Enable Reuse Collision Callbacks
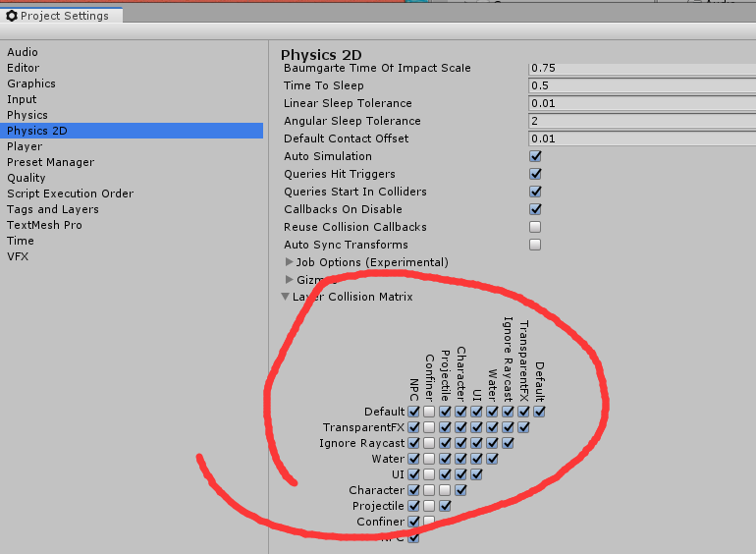The height and width of the screenshot is (554, 756). [535, 227]
